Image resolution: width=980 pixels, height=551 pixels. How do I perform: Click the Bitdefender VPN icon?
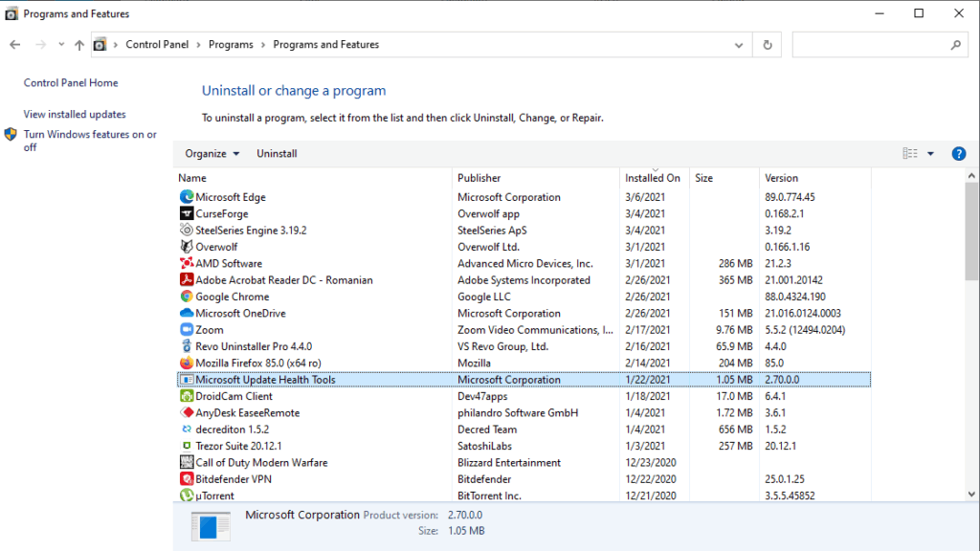coord(187,478)
